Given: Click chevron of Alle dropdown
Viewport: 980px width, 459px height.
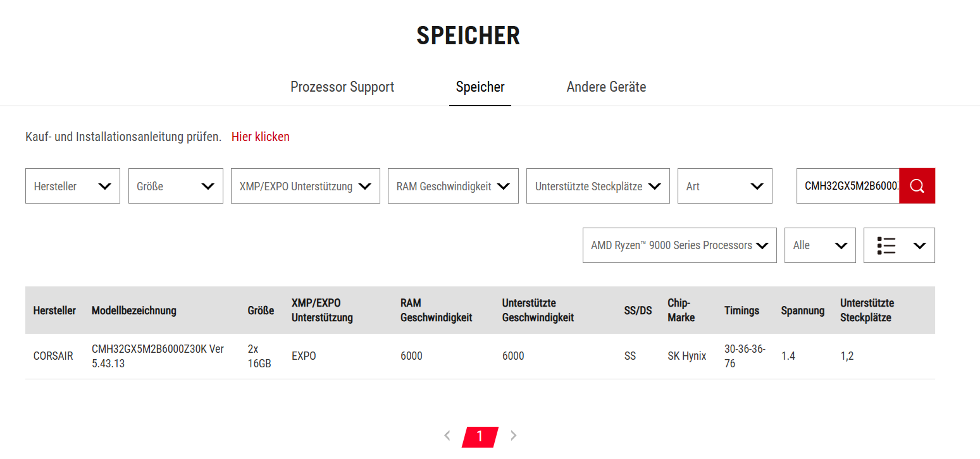Looking at the screenshot, I should click(x=841, y=245).
